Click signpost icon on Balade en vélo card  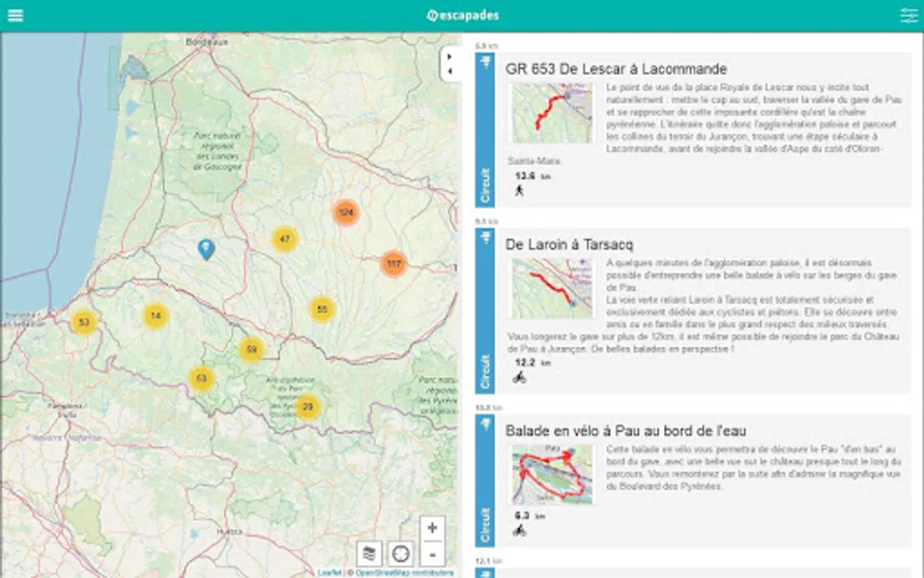coord(486,425)
